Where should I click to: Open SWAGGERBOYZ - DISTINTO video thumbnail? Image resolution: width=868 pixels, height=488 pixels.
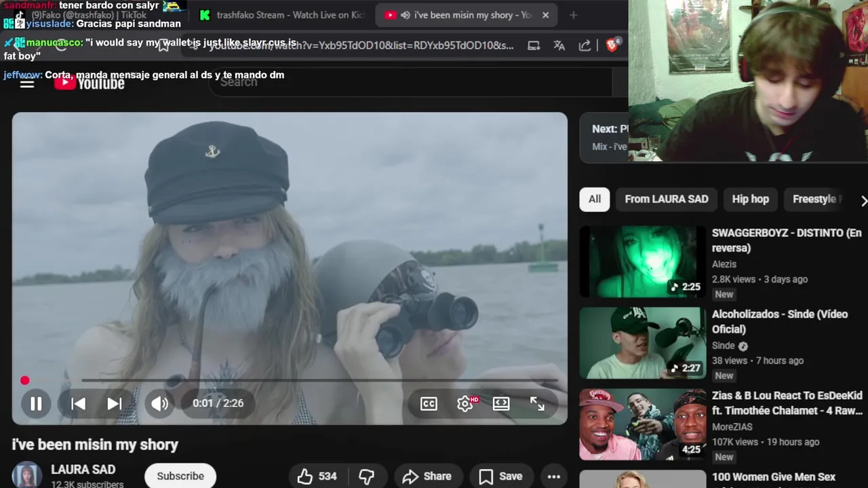(x=643, y=262)
